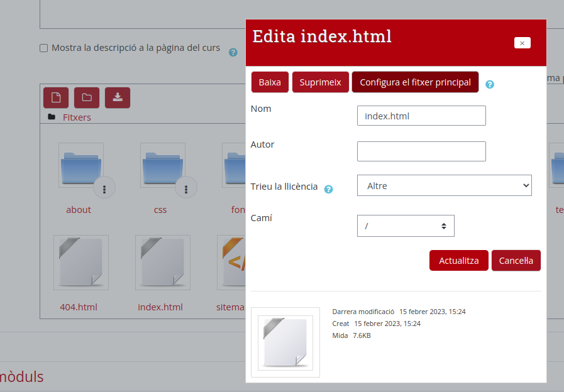This screenshot has width=564, height=392.
Task: Click the empty 'Autor' input field
Action: click(421, 151)
